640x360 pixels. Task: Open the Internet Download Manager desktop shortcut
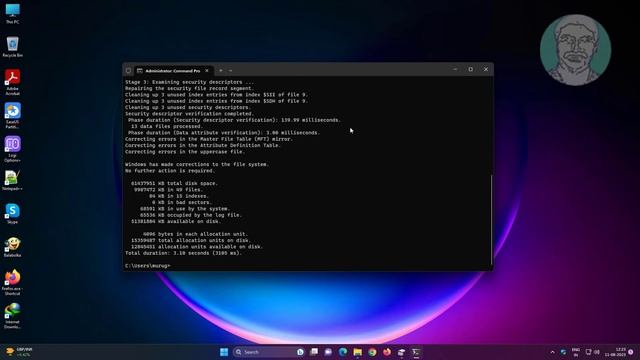click(12, 316)
